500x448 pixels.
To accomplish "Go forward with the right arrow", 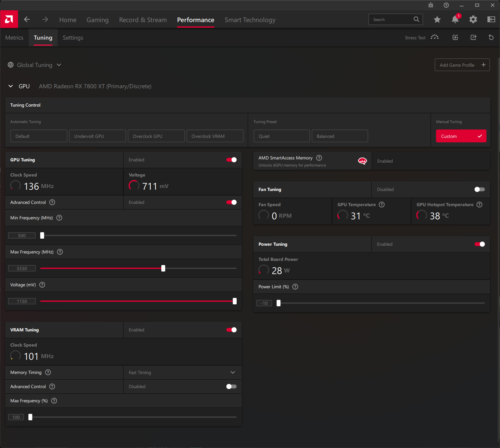I will 45,20.
